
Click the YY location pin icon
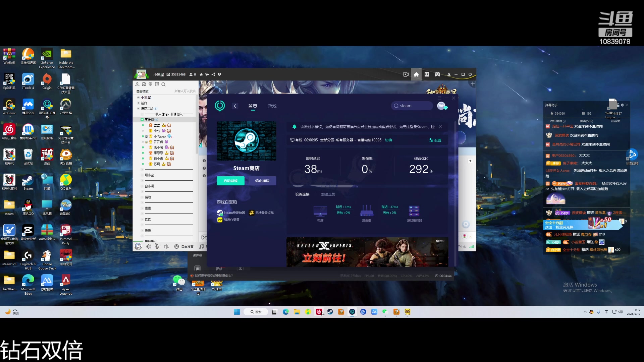150,84
